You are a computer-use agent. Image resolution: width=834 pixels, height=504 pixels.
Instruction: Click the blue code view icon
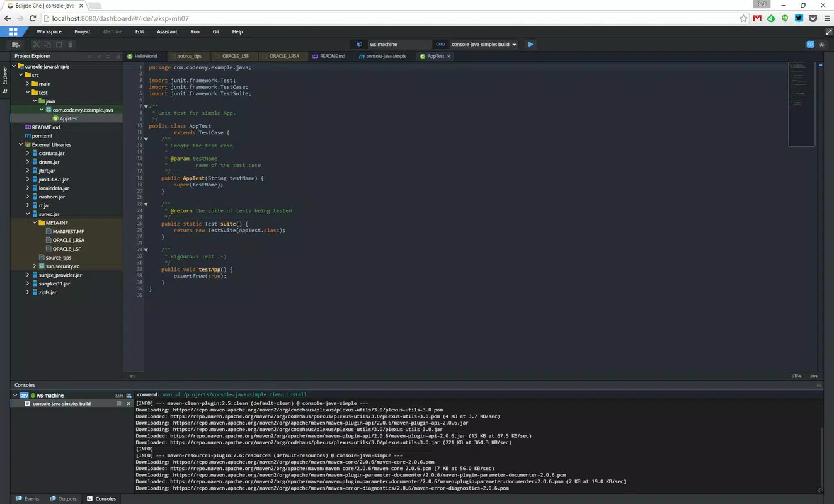click(810, 44)
